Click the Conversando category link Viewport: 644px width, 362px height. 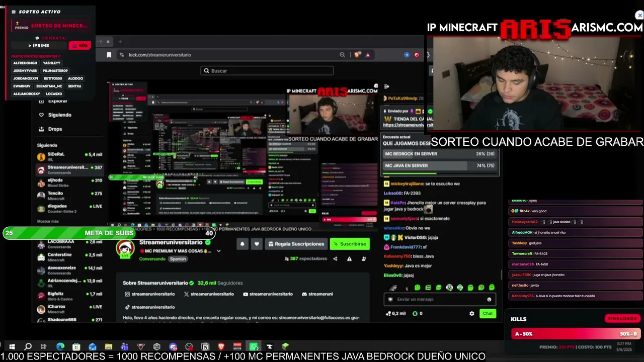click(152, 259)
